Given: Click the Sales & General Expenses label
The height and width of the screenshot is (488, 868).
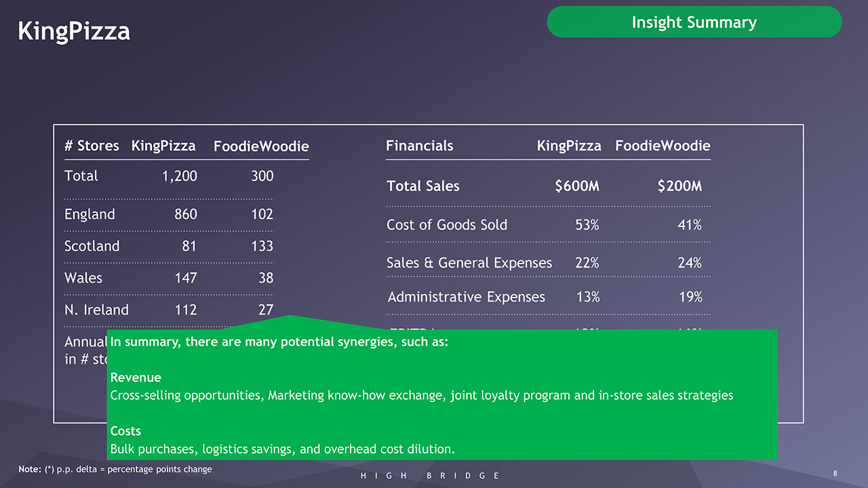Looking at the screenshot, I should point(469,263).
